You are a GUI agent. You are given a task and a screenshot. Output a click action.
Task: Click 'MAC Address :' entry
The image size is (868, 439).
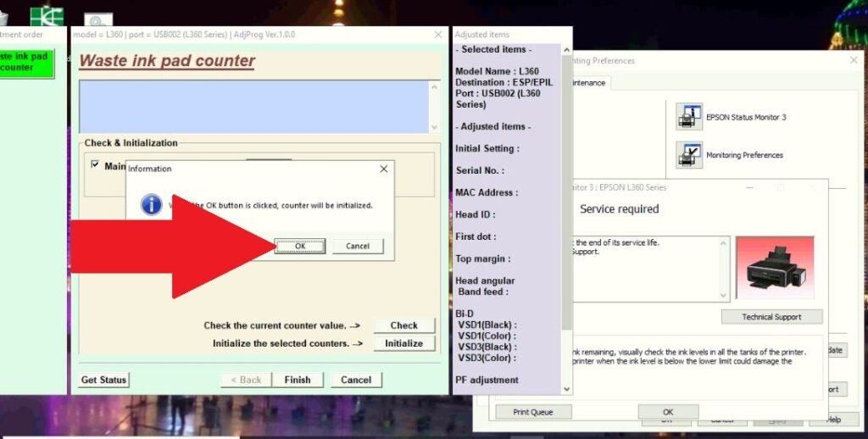pyautogui.click(x=487, y=192)
